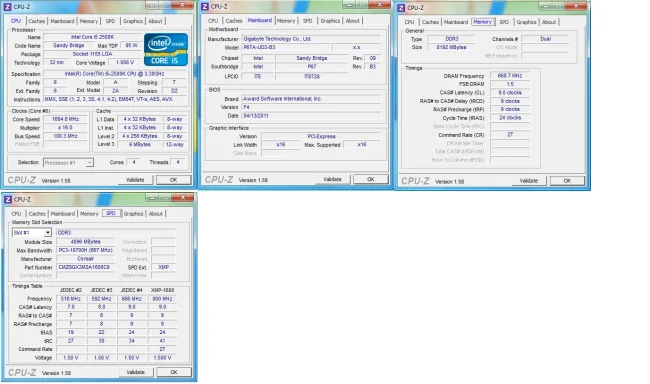Minimize the CPU-Z Memory window
The width and height of the screenshot is (650, 384).
[x=546, y=6]
